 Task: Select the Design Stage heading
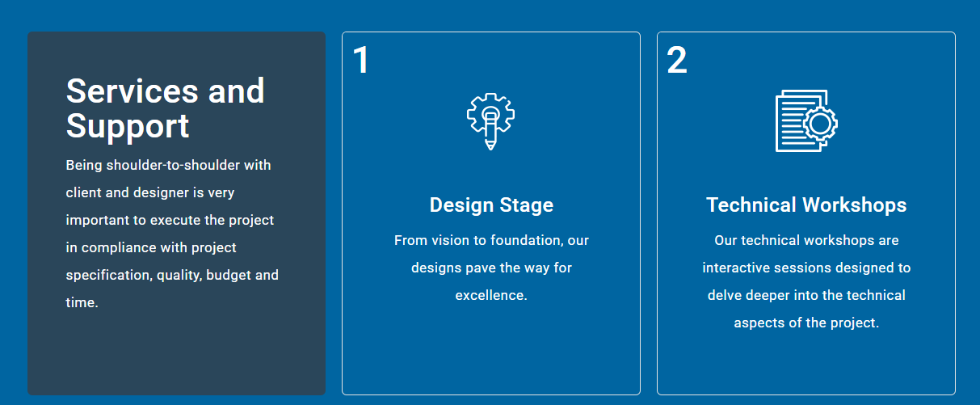click(491, 205)
